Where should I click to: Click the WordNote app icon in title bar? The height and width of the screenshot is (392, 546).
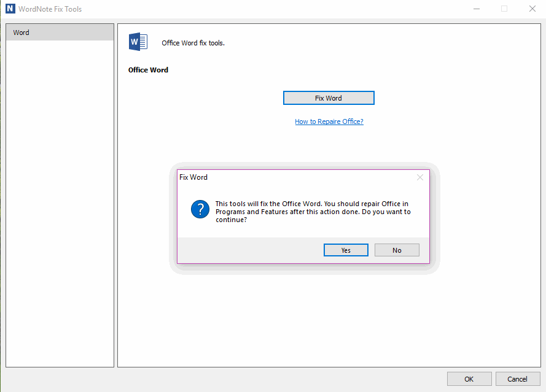point(10,9)
